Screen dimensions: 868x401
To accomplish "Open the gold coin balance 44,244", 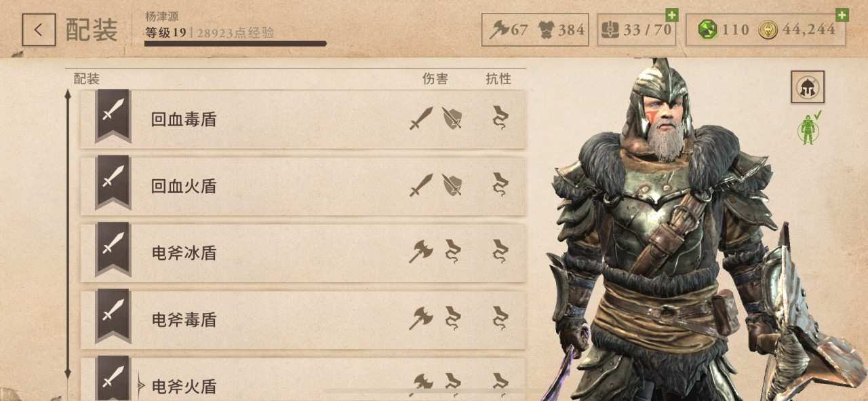I will (797, 30).
